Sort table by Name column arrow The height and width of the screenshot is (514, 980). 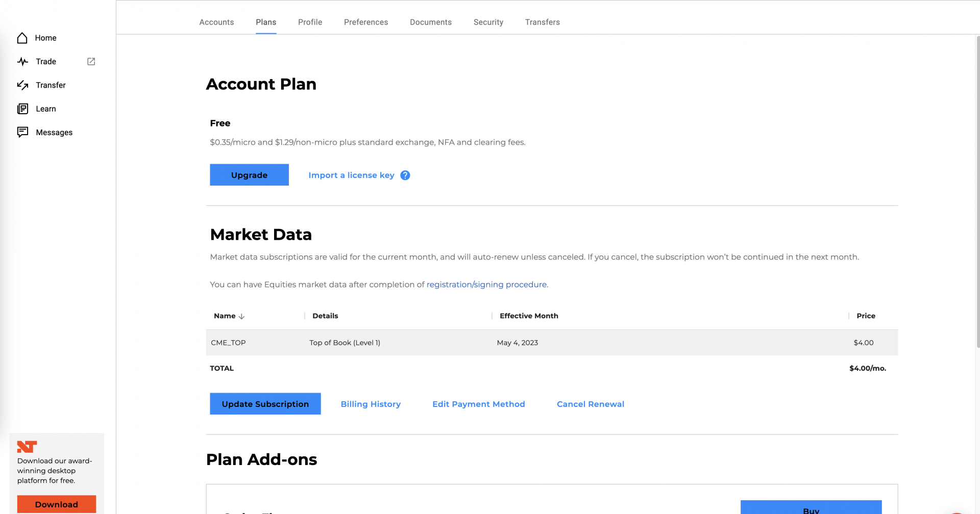pyautogui.click(x=242, y=316)
